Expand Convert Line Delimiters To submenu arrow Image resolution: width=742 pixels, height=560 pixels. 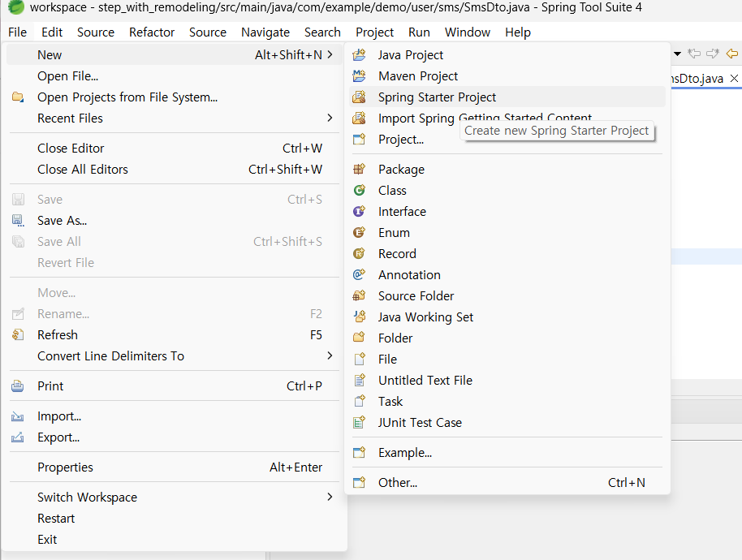330,355
